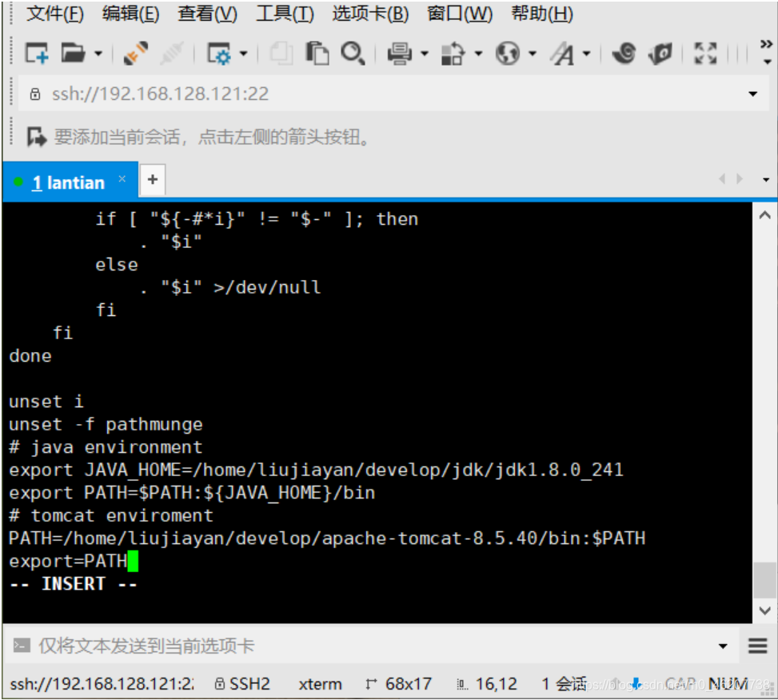Add a new tab with plus button
Screen dimensions: 778x700
(153, 180)
